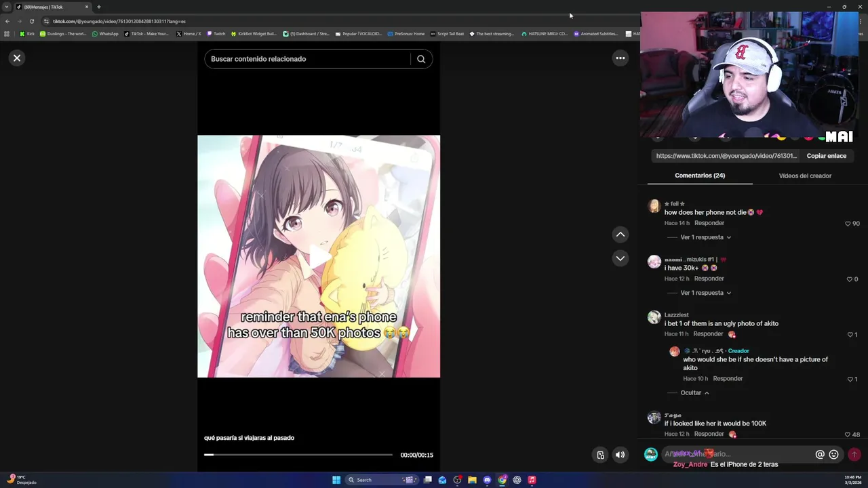Like the 'how does her phone not die' comment
Image resolution: width=868 pixels, height=488 pixels.
[848, 224]
